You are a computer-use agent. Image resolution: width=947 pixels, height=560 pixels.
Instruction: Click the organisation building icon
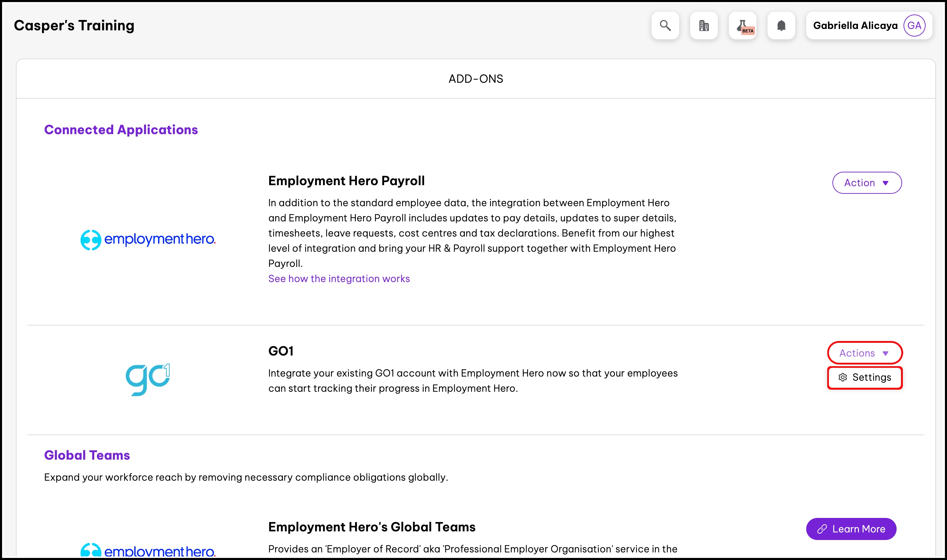[x=704, y=26]
